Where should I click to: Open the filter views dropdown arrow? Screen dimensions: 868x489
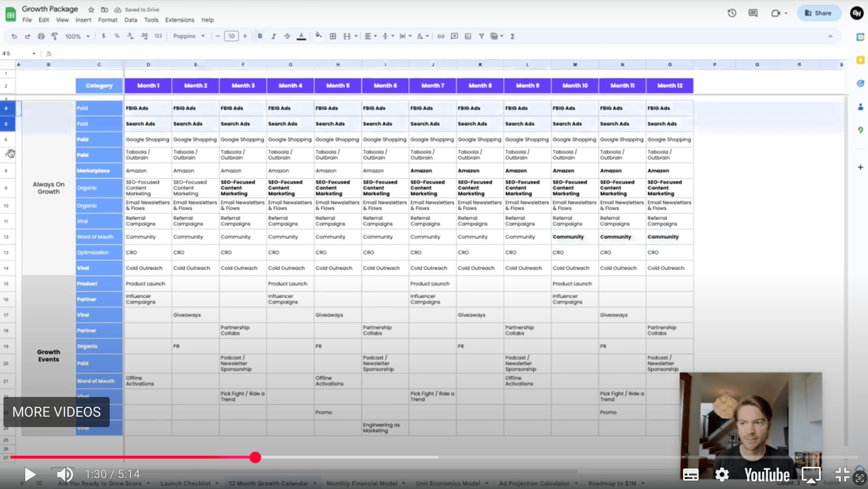click(x=502, y=36)
